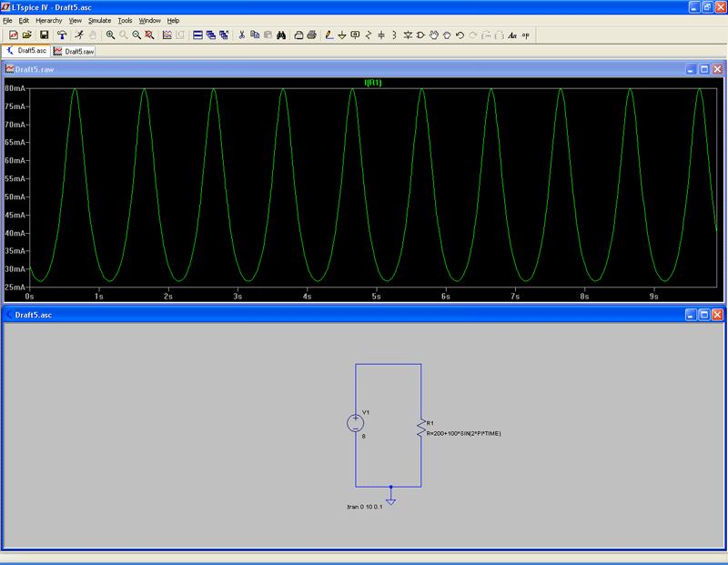Click the SPICE directive .op icon
This screenshot has height=565, width=728.
[526, 35]
